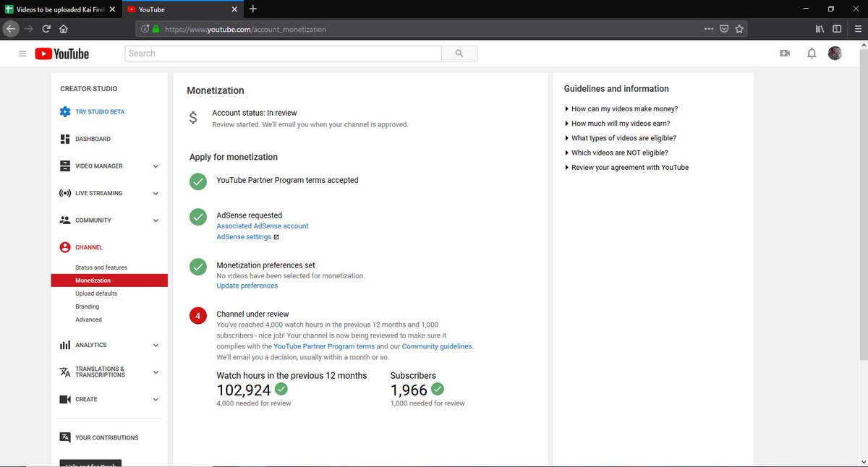Open the Firefox application menu

pyautogui.click(x=858, y=29)
